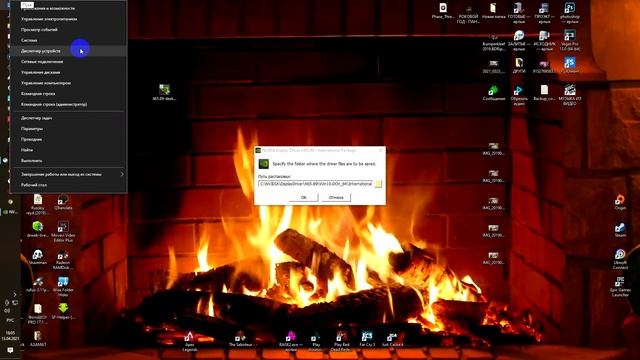The image size is (640, 360).
Task: Select the Apex Legends desktop shortcut
Action: [189, 341]
